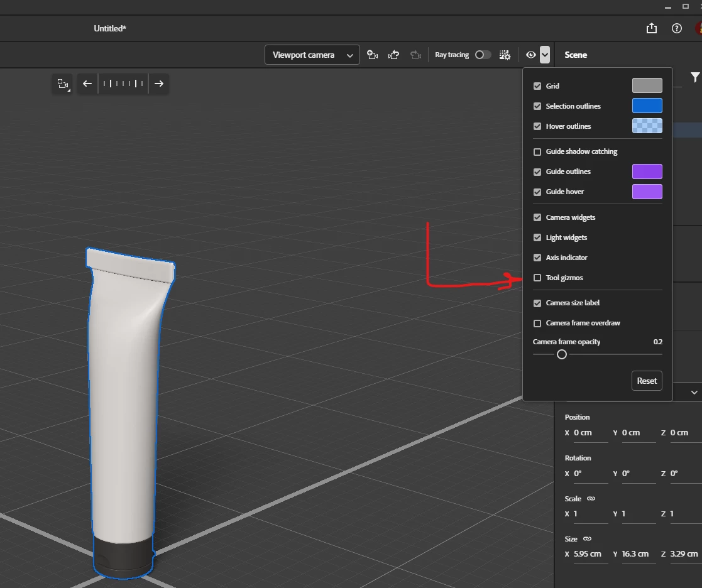This screenshot has width=702, height=588.
Task: Open the Viewport camera dropdown
Action: [312, 55]
